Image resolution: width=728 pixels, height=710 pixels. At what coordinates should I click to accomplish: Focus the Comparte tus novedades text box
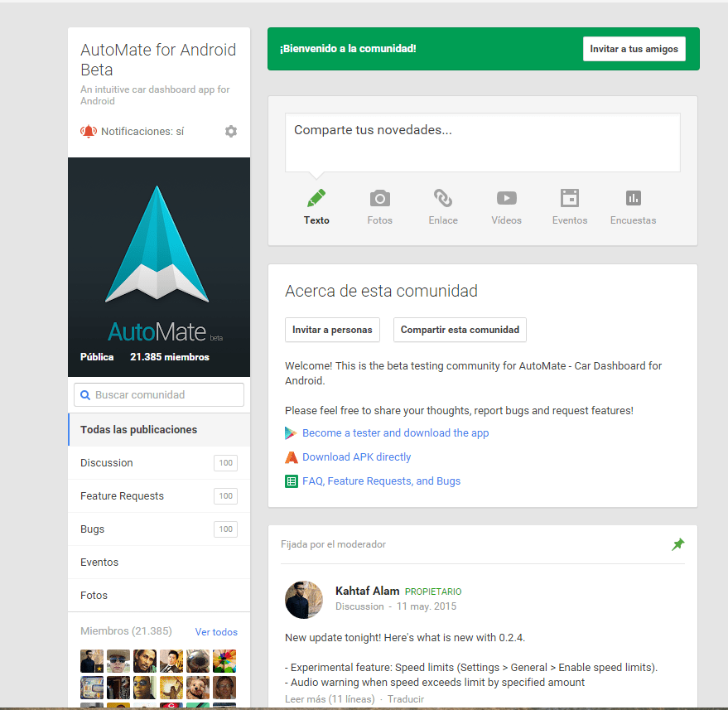point(482,142)
